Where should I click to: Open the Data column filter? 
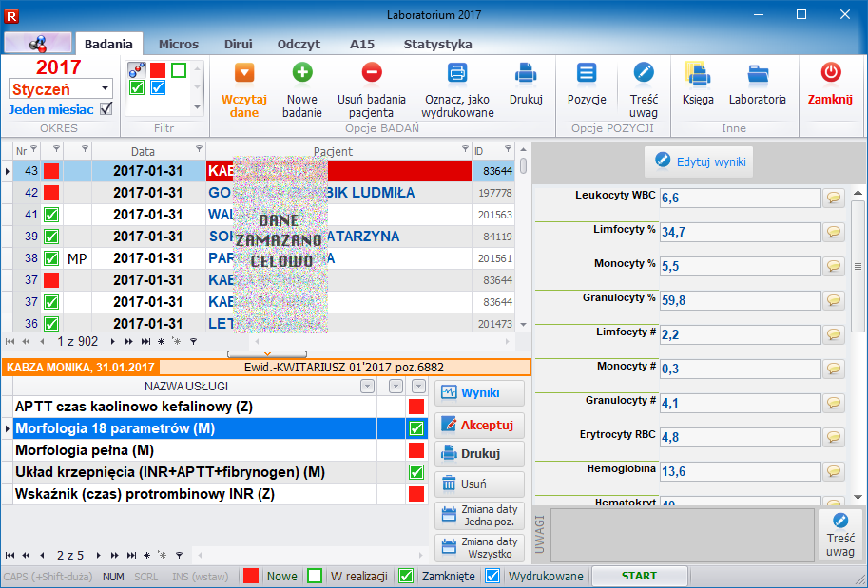click(x=199, y=149)
